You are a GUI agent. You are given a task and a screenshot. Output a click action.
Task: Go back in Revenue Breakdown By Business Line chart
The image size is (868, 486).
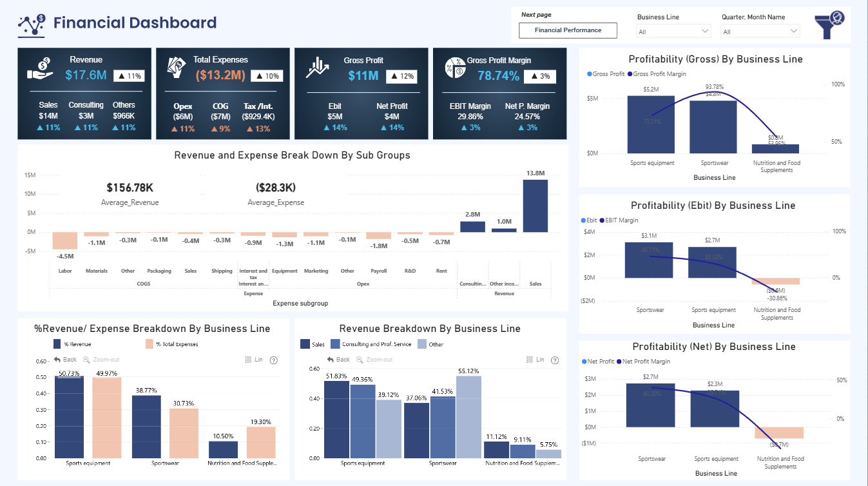pos(338,360)
